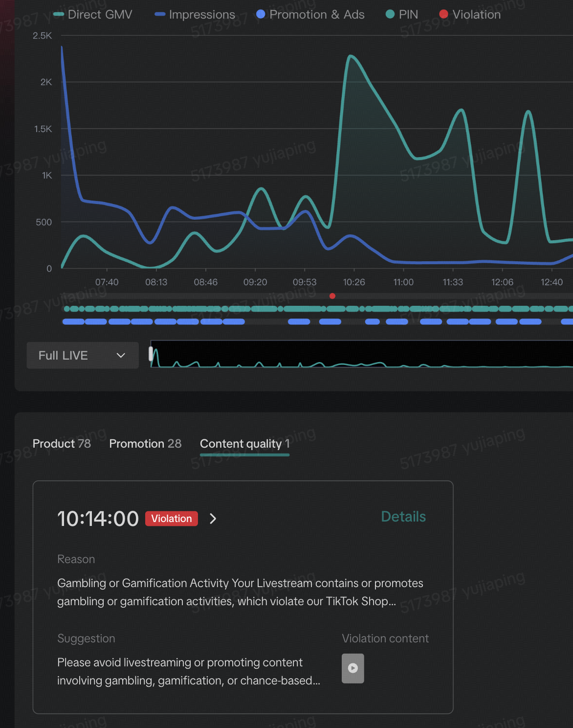Click the red Violation badge
573x728 pixels.
coord(172,519)
